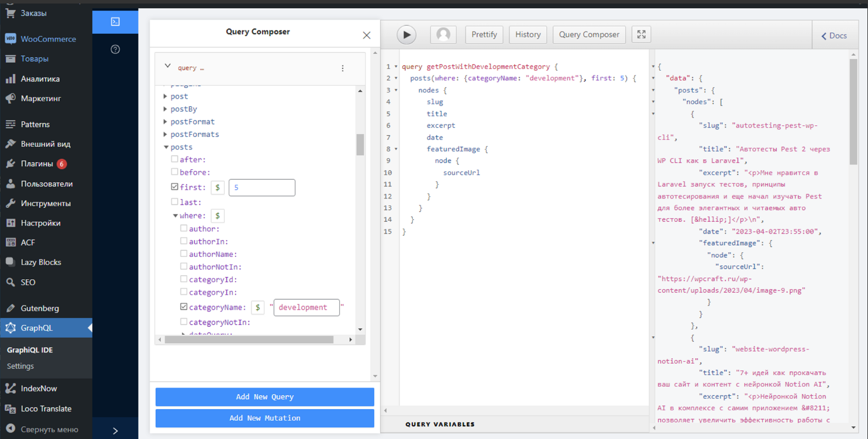
Task: Click the variable $ icon beside categoryName
Action: tap(257, 307)
